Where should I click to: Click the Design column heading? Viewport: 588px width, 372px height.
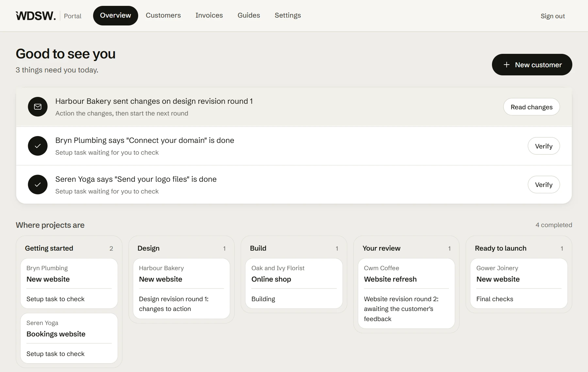(x=148, y=248)
